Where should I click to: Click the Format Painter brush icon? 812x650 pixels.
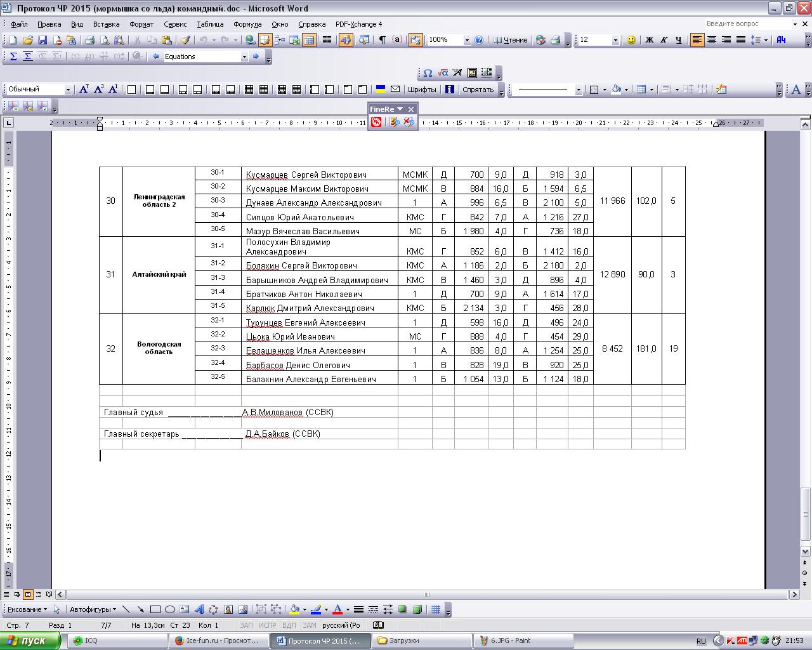coord(185,40)
